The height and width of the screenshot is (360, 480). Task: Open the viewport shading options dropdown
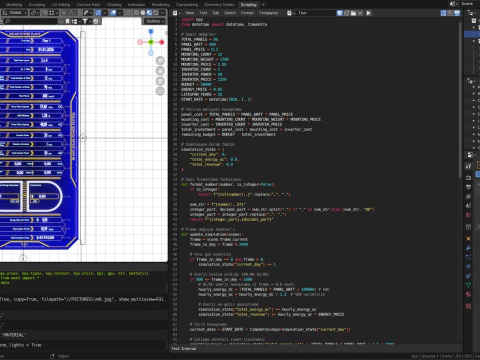tap(162, 13)
